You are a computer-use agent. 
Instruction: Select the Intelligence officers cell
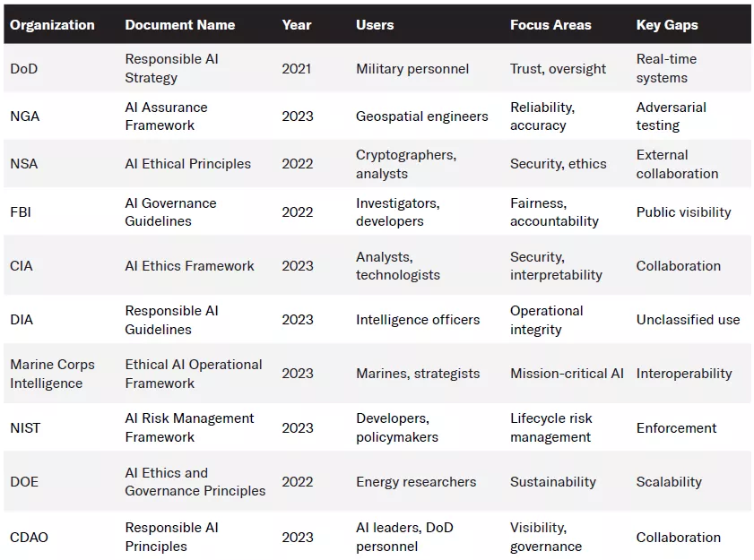[x=418, y=320]
